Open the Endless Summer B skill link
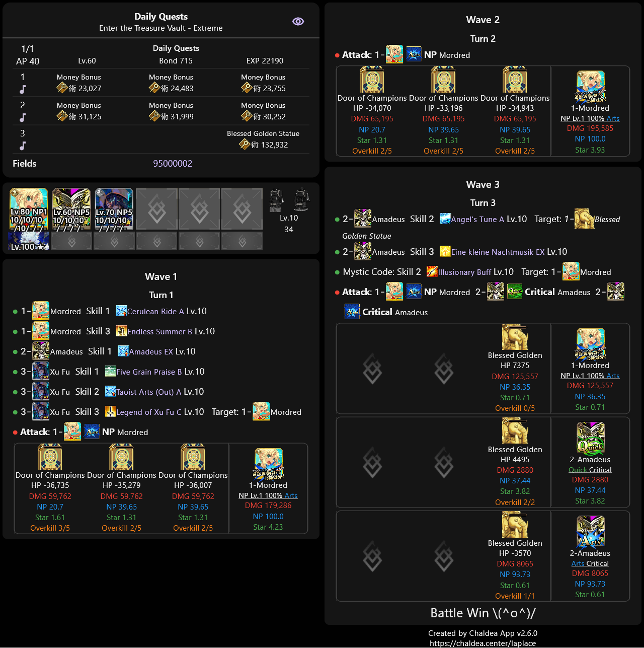This screenshot has width=644, height=648. (159, 332)
